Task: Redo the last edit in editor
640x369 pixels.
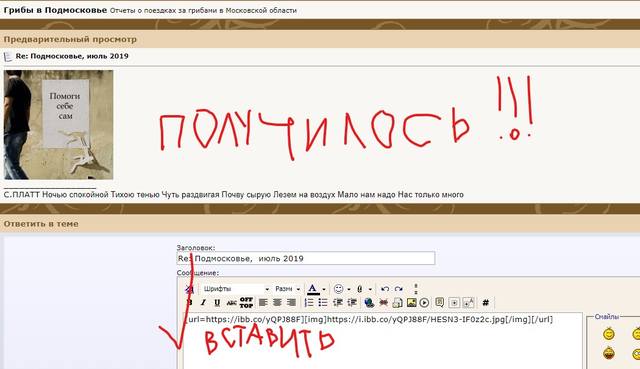Action: (x=399, y=289)
